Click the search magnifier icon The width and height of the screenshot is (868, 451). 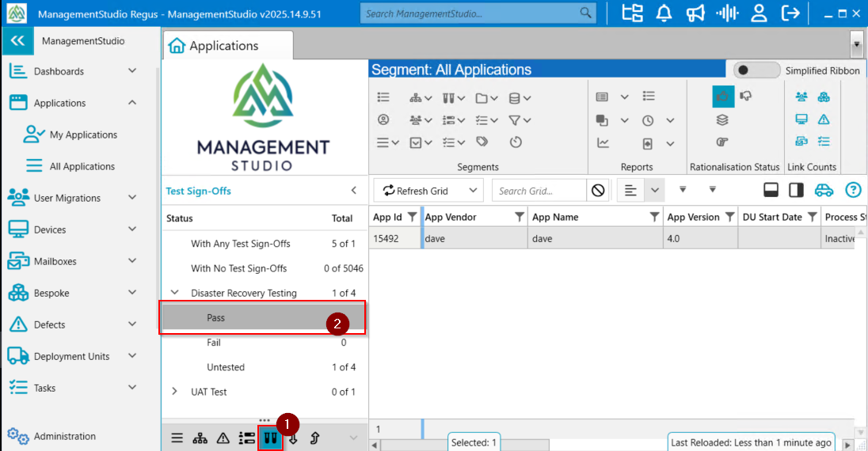[x=585, y=13]
